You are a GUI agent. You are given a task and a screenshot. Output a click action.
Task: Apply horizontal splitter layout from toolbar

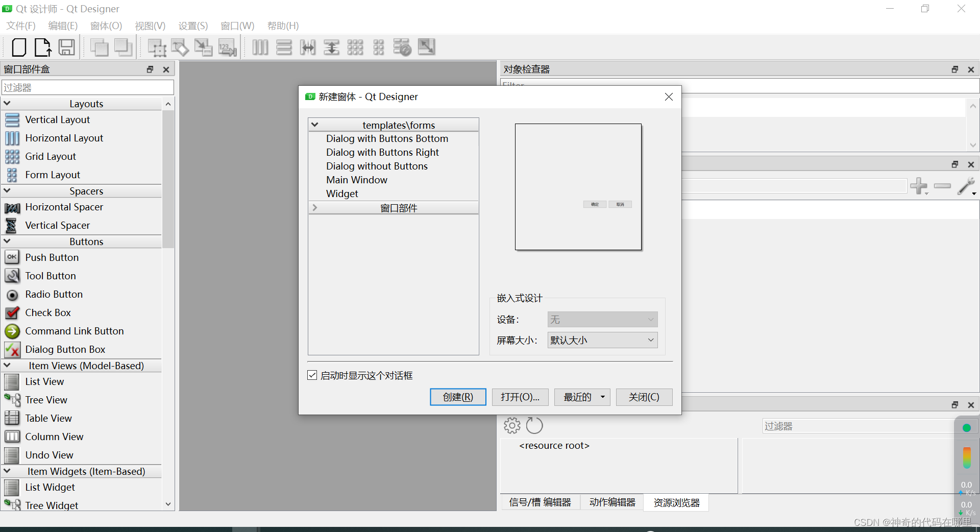(x=308, y=47)
